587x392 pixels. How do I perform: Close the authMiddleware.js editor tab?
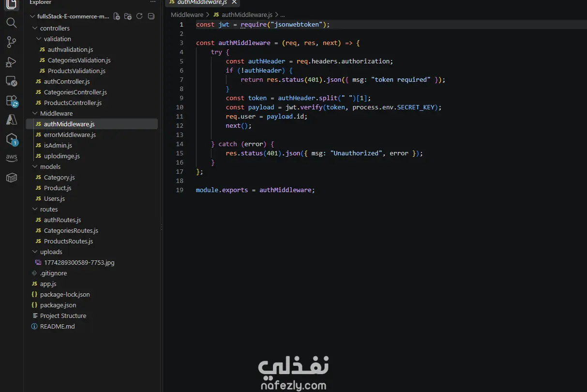[234, 2]
